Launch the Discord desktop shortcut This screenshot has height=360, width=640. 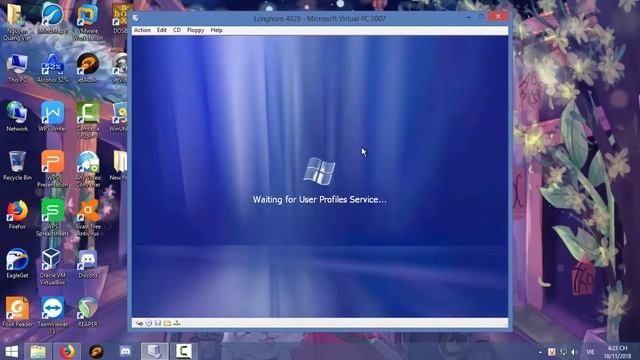(x=88, y=264)
